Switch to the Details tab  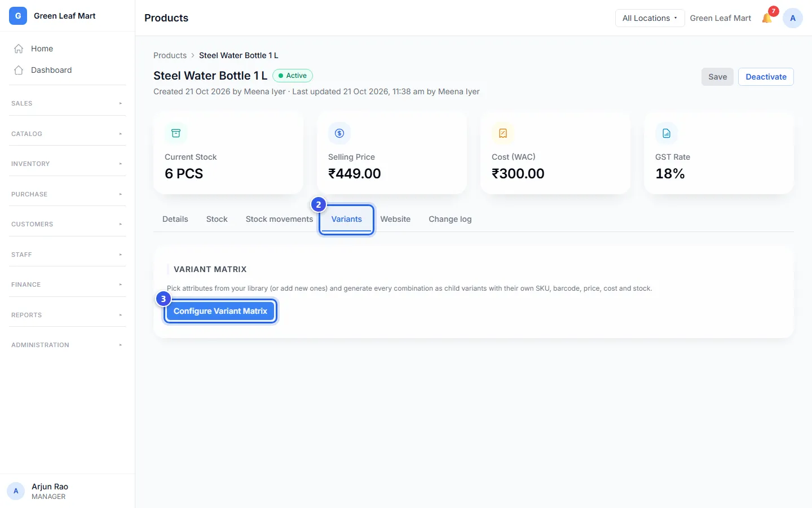click(175, 219)
